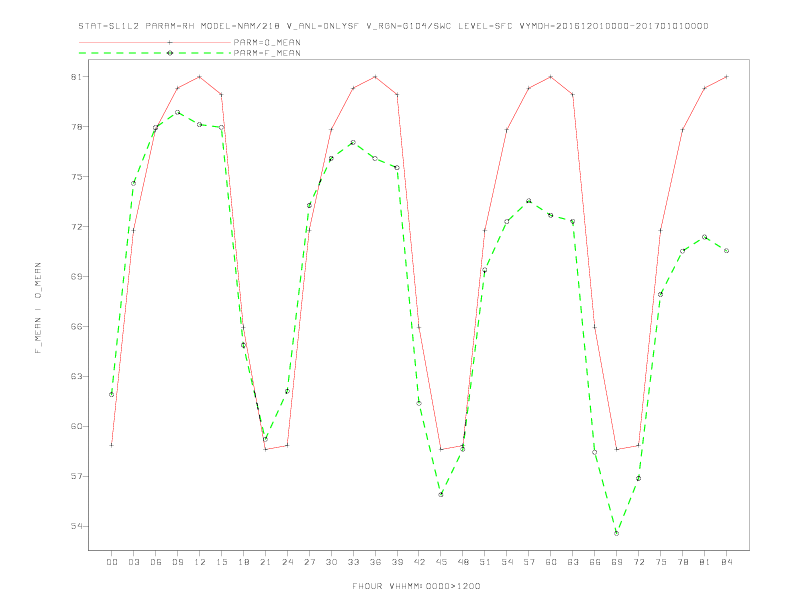Click the x-axis forecast hour label 00
Image resolution: width=792 pixels, height=612 pixels.
(x=112, y=562)
